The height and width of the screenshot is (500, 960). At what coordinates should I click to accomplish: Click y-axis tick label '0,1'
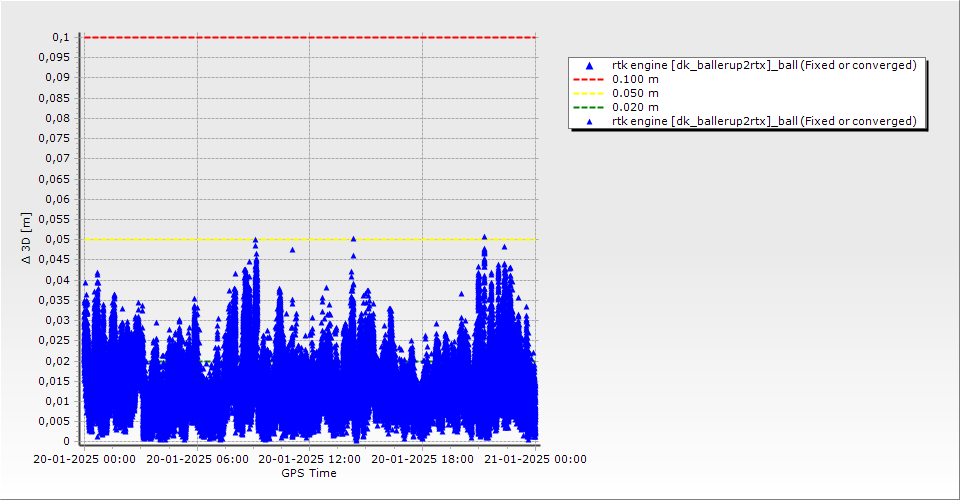click(x=61, y=37)
